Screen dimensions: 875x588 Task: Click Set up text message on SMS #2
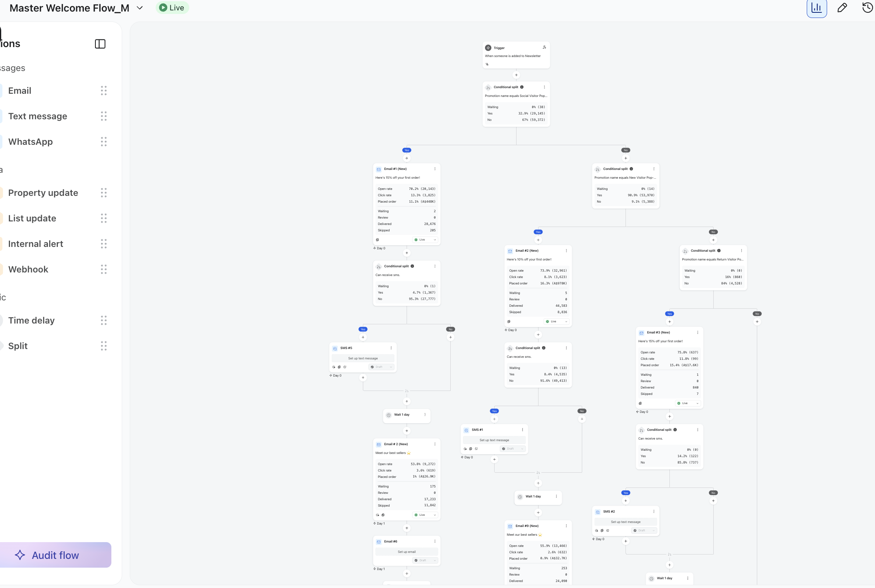coord(626,522)
